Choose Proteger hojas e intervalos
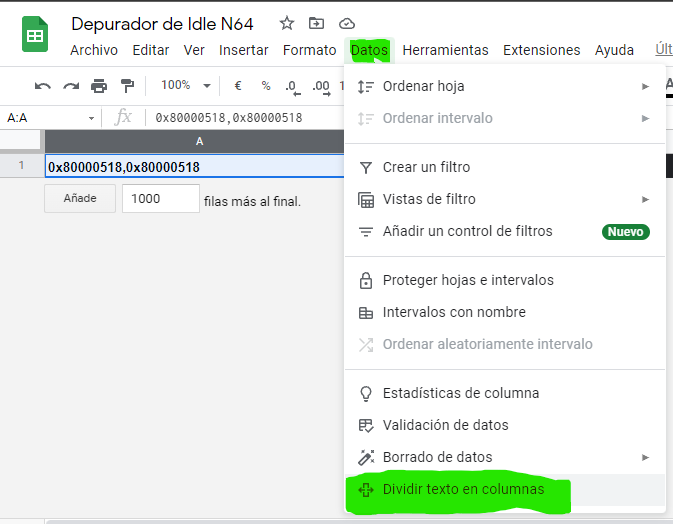This screenshot has width=673, height=524. coord(505,280)
